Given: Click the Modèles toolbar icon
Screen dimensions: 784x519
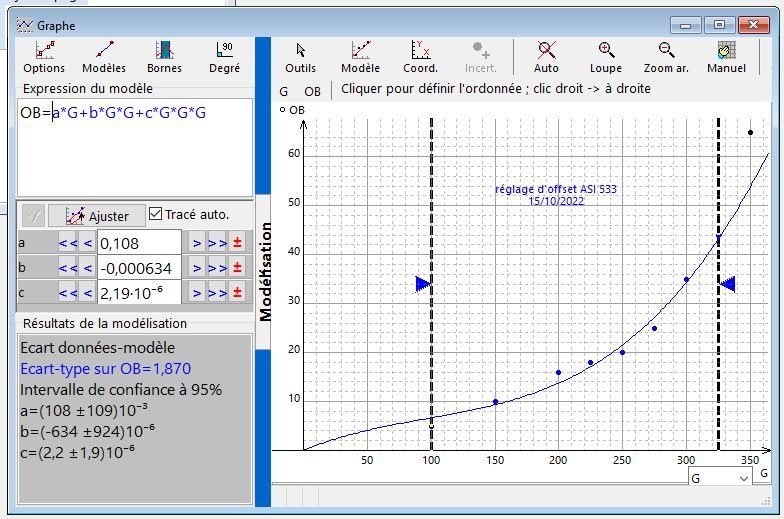Looking at the screenshot, I should click(x=104, y=57).
